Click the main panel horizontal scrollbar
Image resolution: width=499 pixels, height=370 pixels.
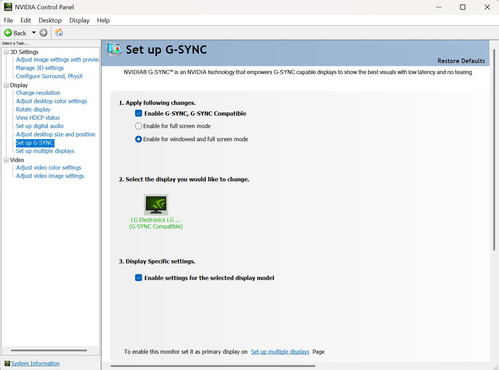(x=213, y=366)
